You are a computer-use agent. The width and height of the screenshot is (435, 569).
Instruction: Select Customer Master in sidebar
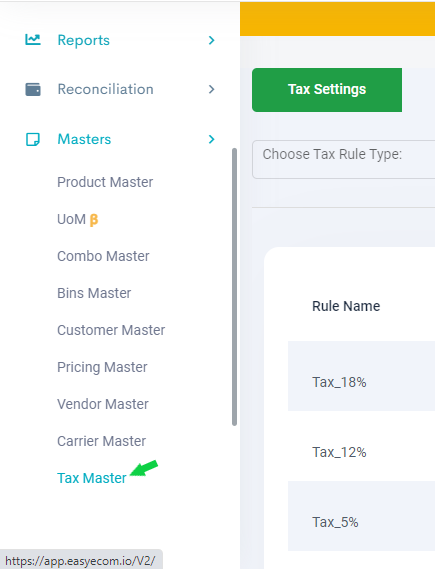pyautogui.click(x=111, y=330)
